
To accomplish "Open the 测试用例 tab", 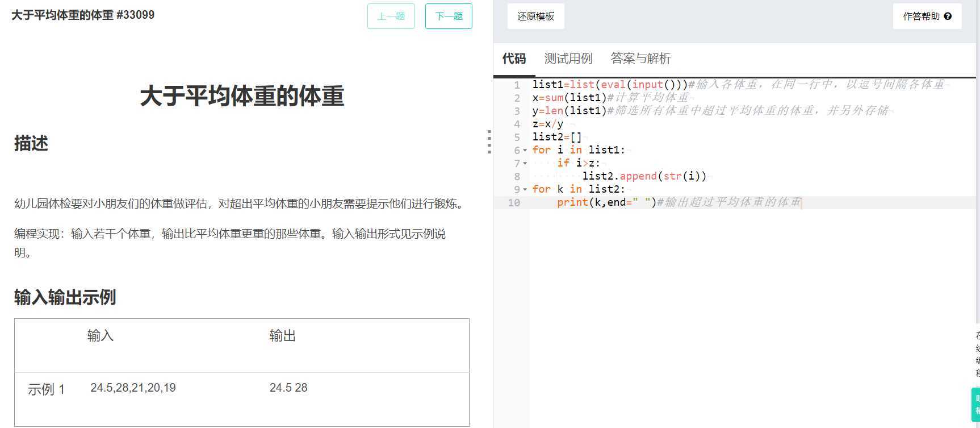I will click(568, 59).
